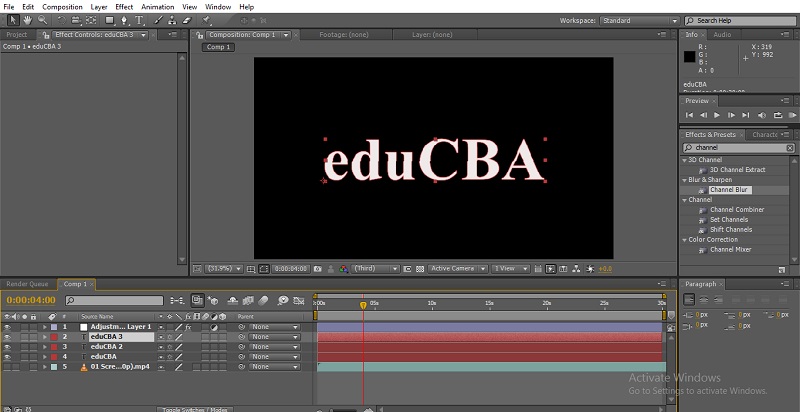This screenshot has width=800, height=412.
Task: Take a snapshot with camera icon
Action: (317, 269)
